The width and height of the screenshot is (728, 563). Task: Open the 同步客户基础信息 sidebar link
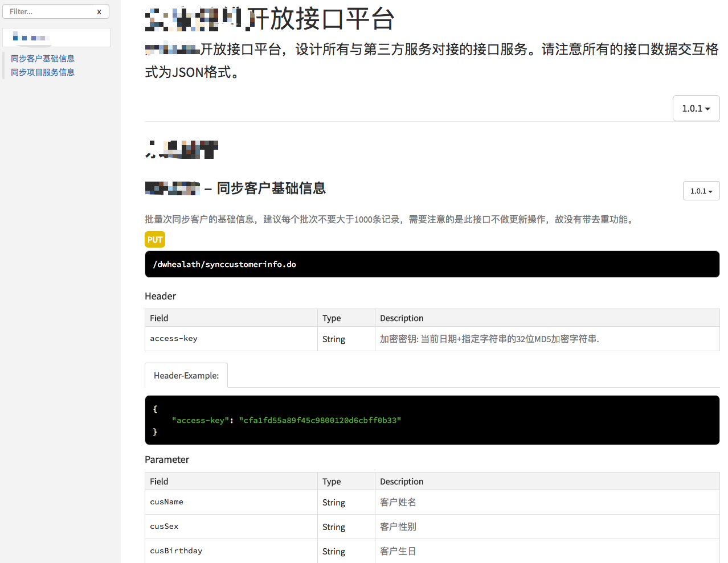(x=43, y=59)
